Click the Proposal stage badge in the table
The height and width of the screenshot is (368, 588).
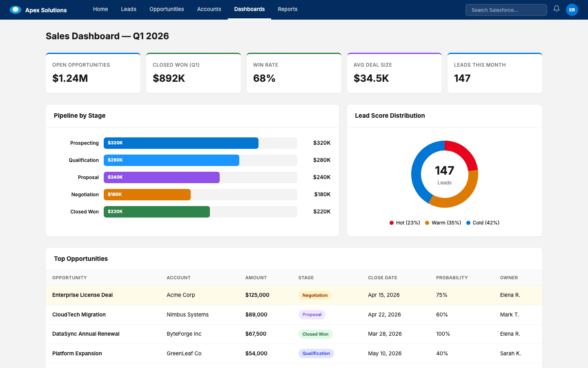click(312, 315)
